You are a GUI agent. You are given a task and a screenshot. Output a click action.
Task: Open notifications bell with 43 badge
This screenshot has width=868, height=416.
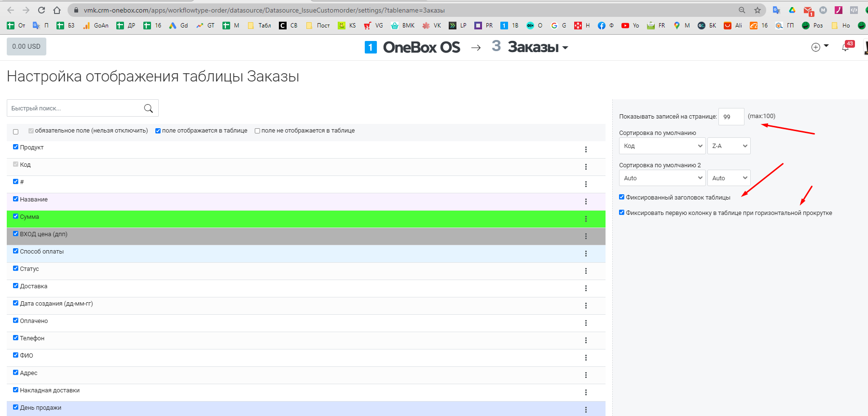pos(846,47)
